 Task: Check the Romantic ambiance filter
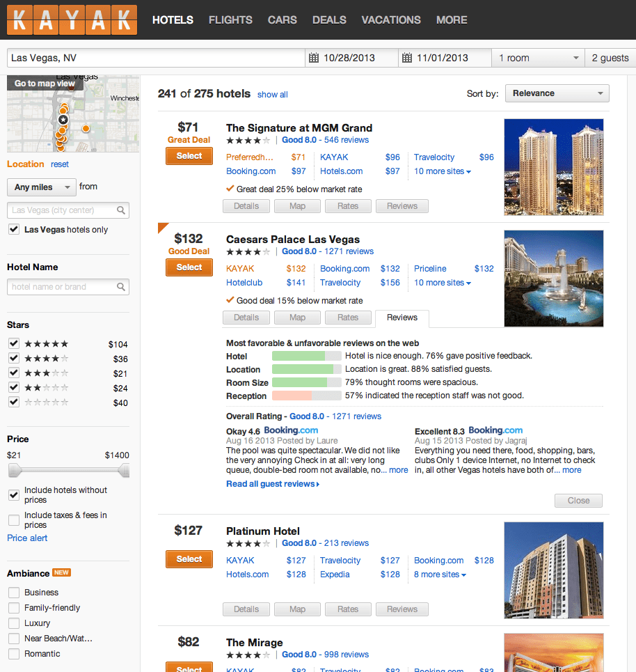[x=14, y=654]
